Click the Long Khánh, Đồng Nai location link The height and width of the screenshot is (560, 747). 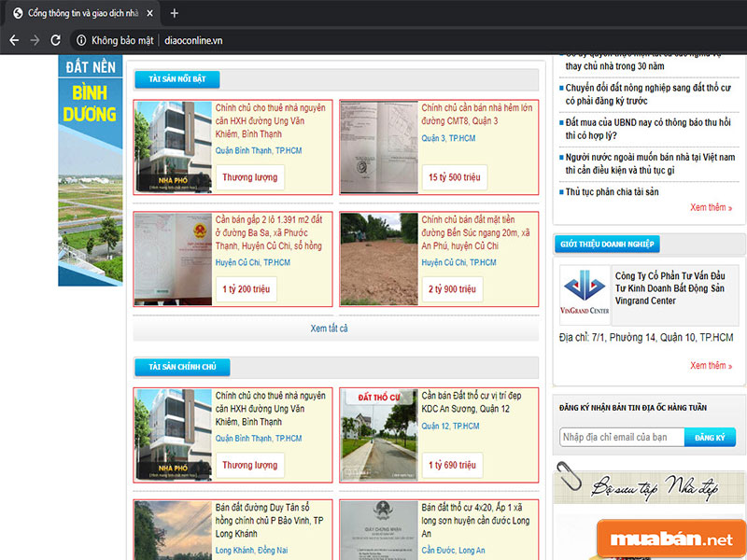click(251, 550)
